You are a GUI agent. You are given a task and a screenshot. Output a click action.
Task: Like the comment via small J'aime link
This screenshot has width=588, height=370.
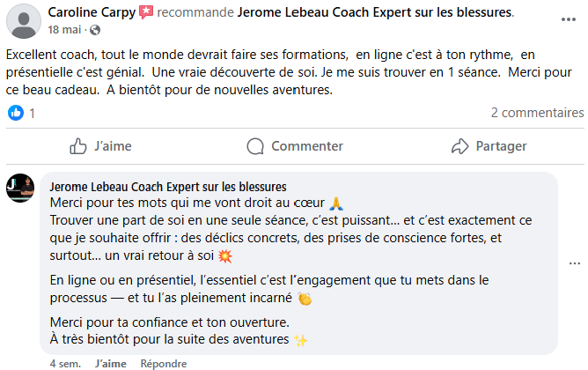110,363
